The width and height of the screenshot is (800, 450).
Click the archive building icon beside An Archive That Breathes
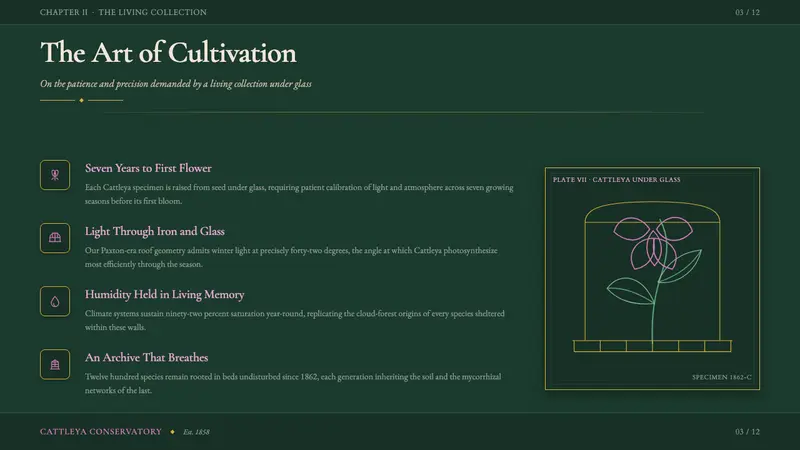click(x=55, y=364)
